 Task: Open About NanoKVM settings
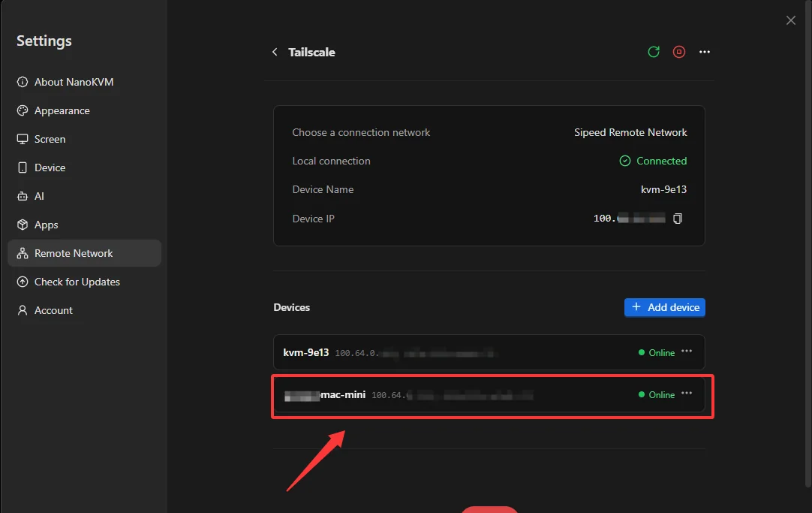pyautogui.click(x=84, y=82)
